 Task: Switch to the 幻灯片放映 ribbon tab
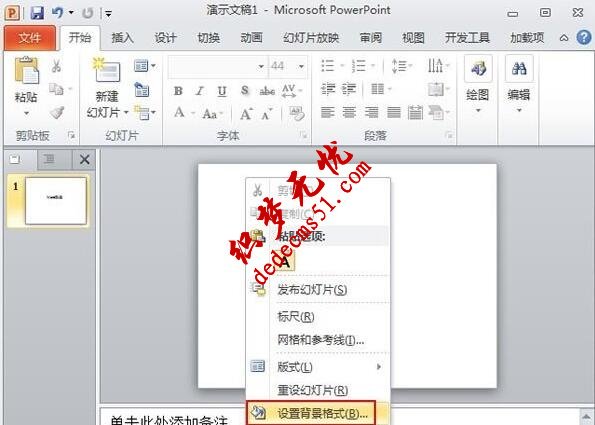click(x=311, y=38)
